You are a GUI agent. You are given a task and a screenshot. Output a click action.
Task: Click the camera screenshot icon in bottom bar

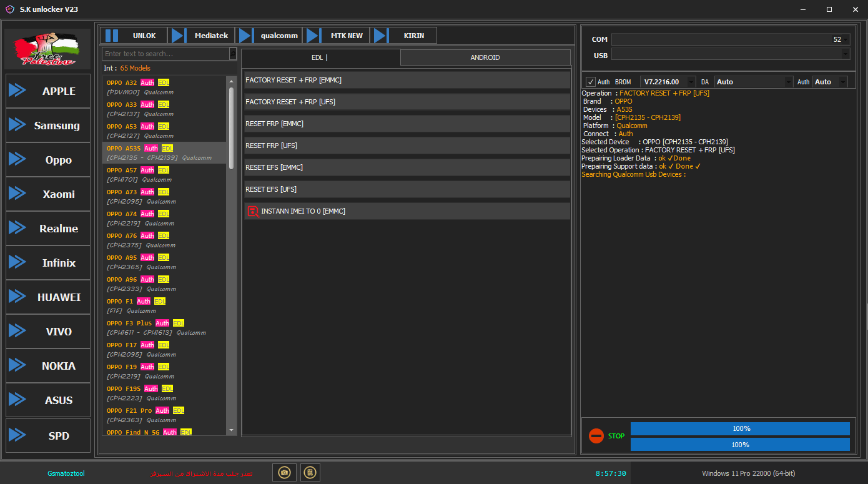(284, 473)
